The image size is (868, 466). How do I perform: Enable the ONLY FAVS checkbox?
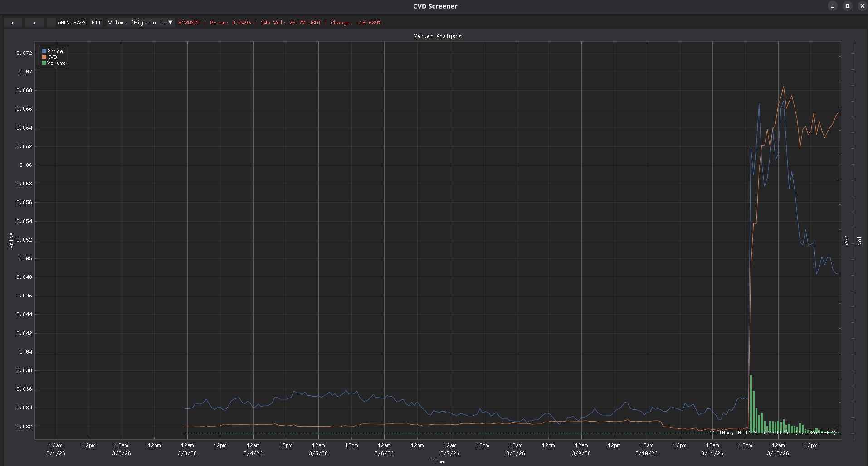pos(51,23)
